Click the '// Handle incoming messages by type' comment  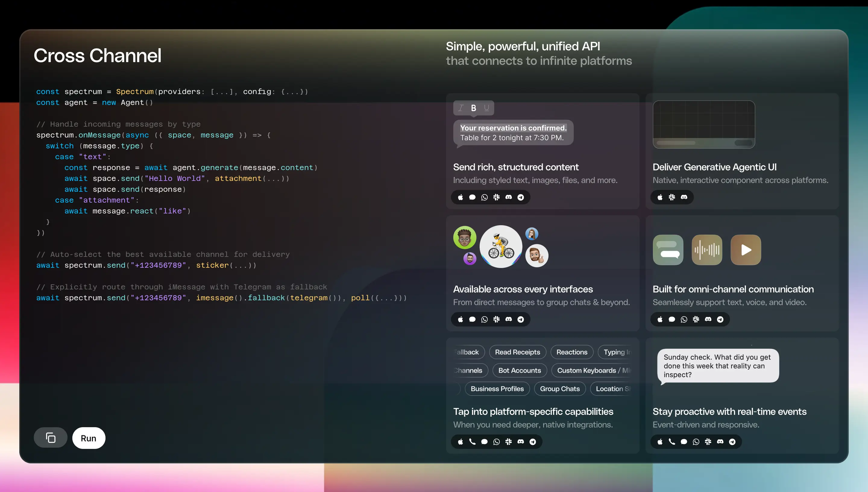pos(118,124)
